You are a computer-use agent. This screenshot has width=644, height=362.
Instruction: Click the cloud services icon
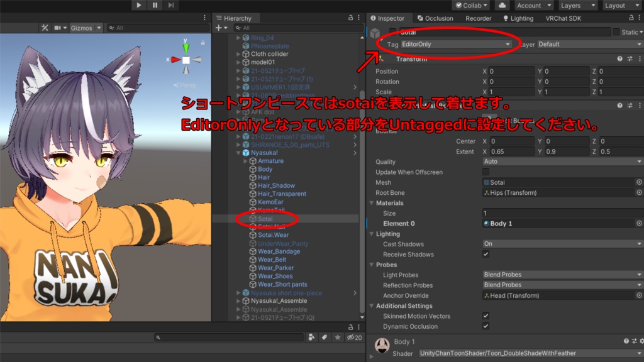coord(502,5)
